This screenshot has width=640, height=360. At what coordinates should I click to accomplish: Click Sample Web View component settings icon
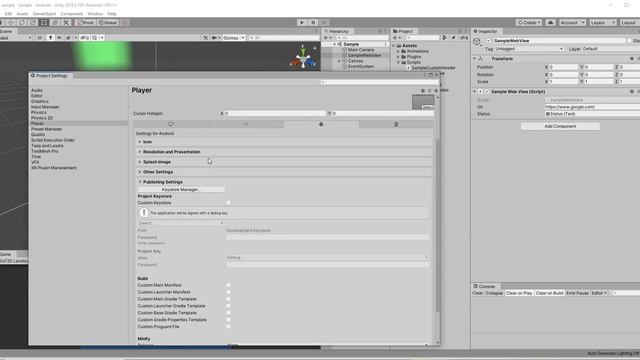coord(632,91)
